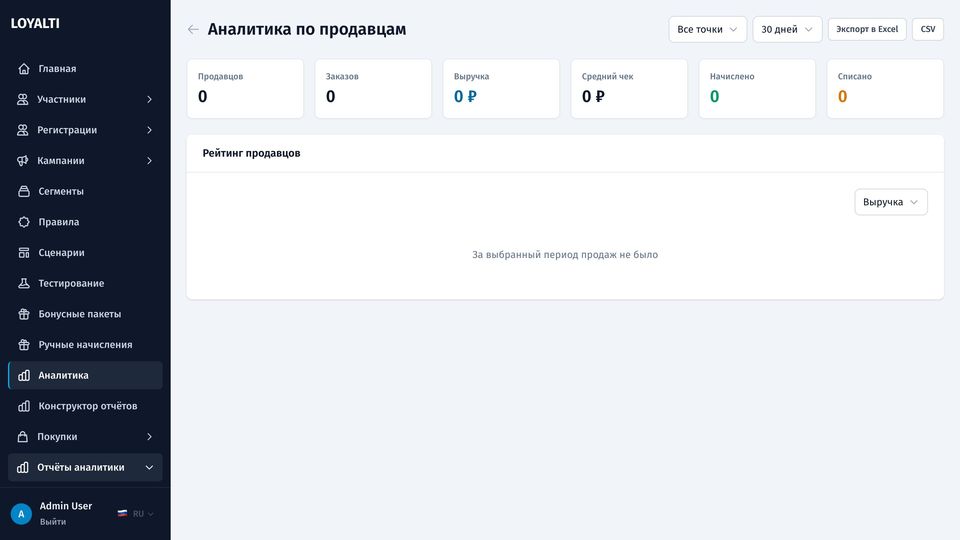Click the Заказов stat card
Screen dimensions: 960x540
tap(373, 89)
